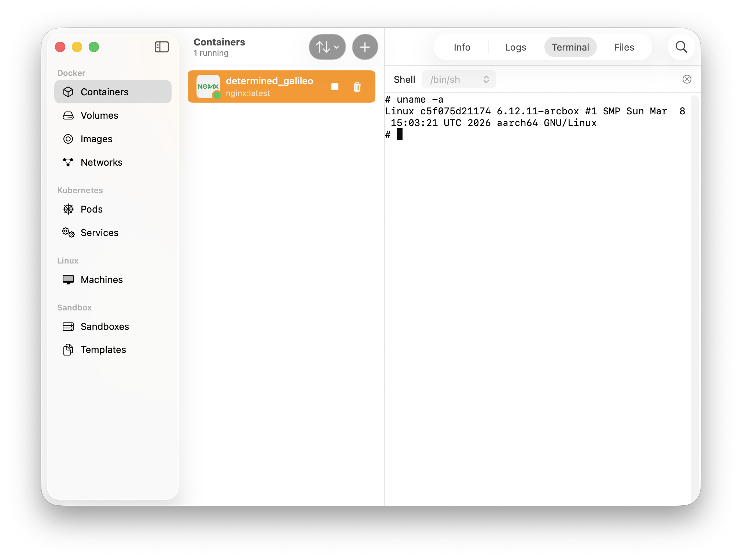The height and width of the screenshot is (560, 742).
Task: Stop the determined_galileo container
Action: tap(335, 86)
